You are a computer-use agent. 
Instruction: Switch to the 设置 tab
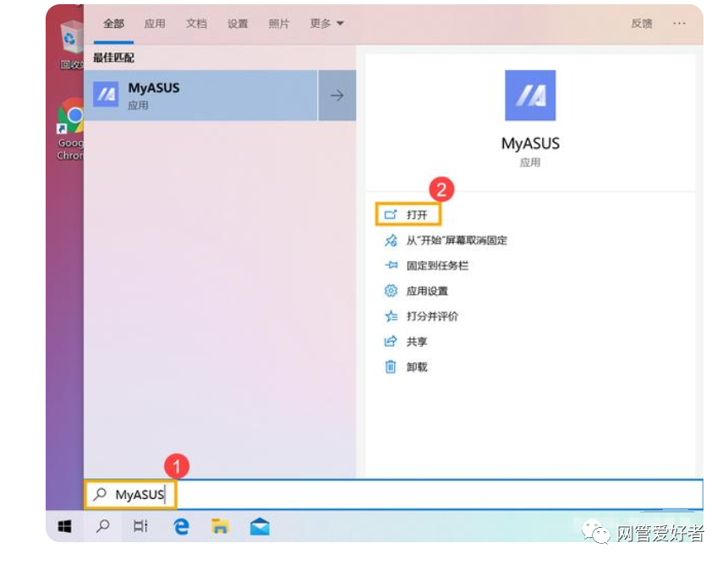coord(238,24)
